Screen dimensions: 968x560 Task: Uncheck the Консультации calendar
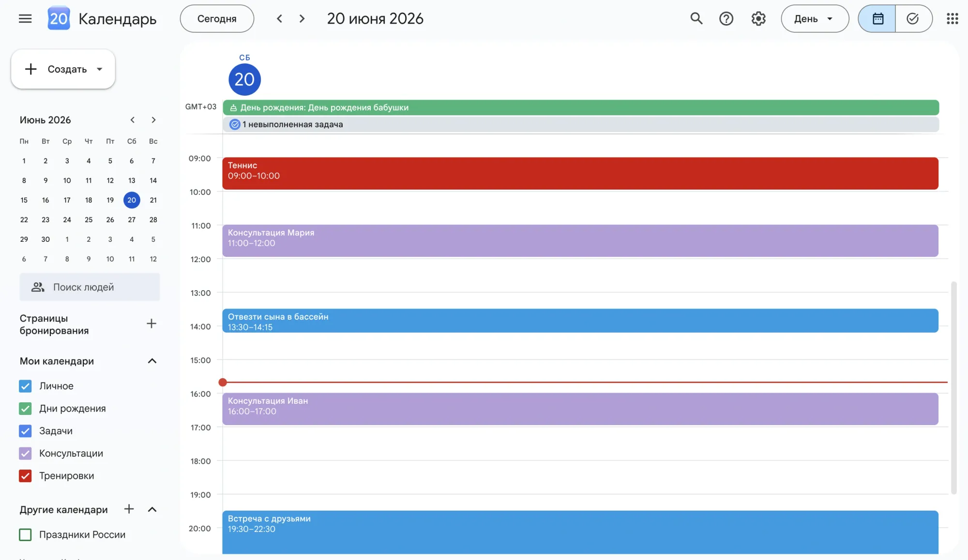click(25, 454)
